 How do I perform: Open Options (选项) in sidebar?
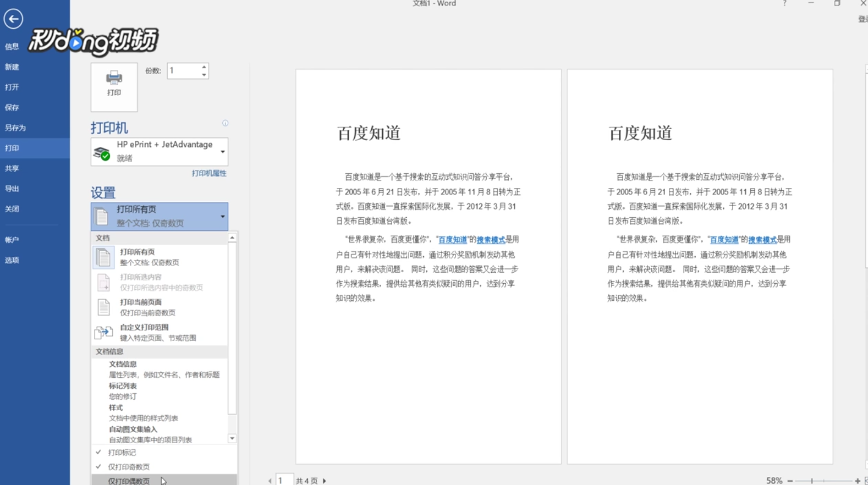(x=35, y=261)
